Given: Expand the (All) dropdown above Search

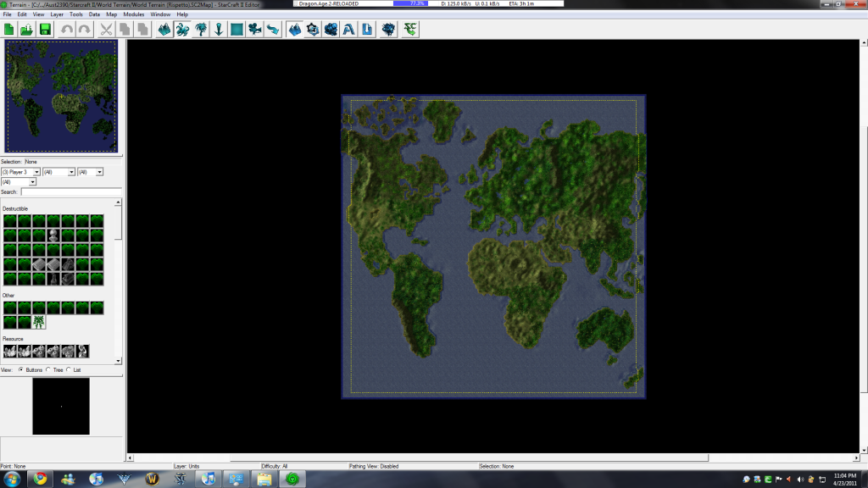Looking at the screenshot, I should (x=33, y=182).
